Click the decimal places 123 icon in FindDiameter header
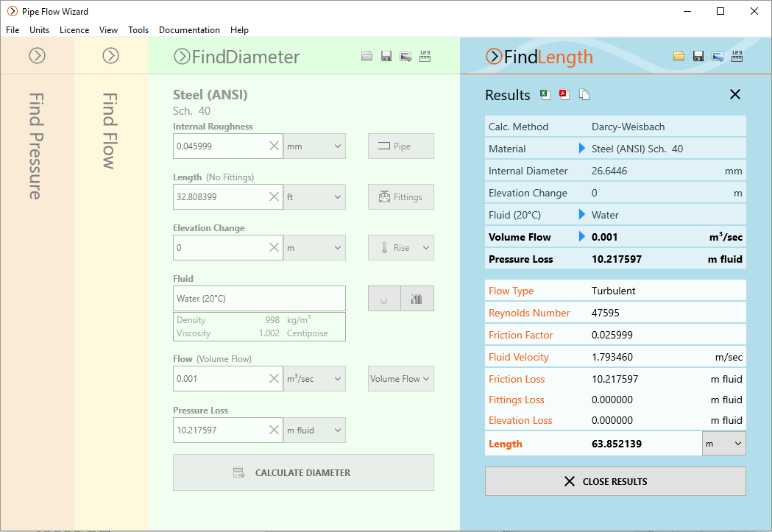Screen dimensions: 772x532 [425, 56]
